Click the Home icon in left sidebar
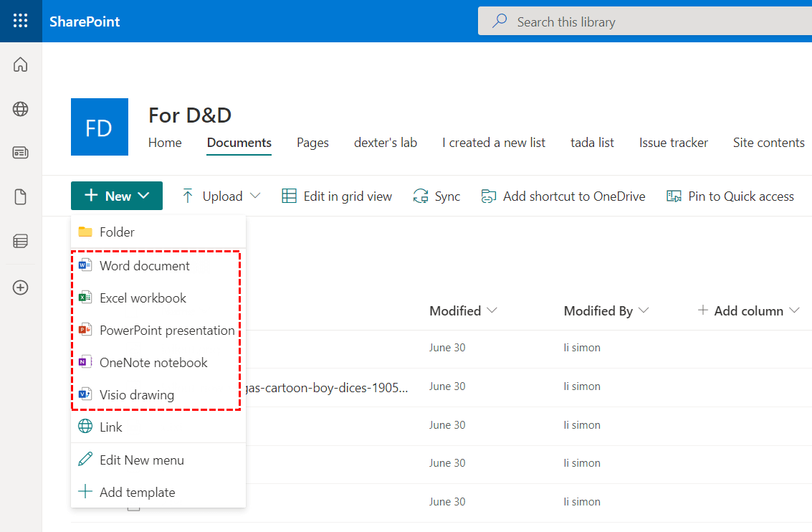 pyautogui.click(x=21, y=65)
